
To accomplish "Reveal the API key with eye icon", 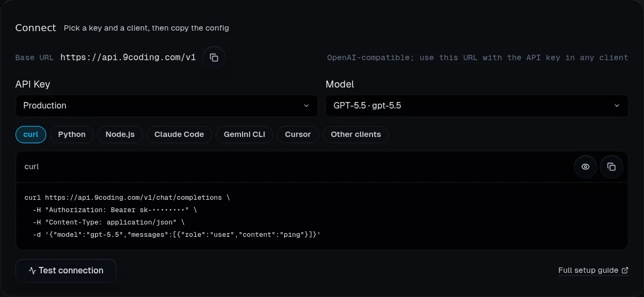I will [586, 166].
